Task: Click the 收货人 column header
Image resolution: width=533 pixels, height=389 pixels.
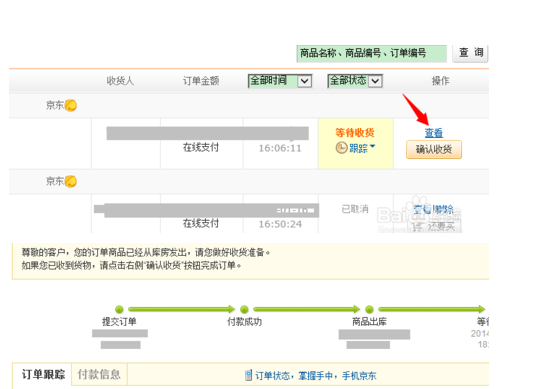Action: click(120, 81)
